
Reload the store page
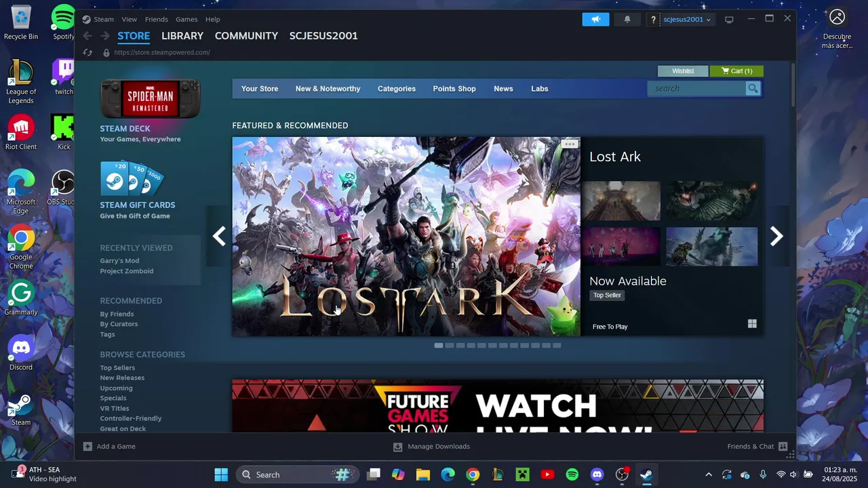coord(87,52)
